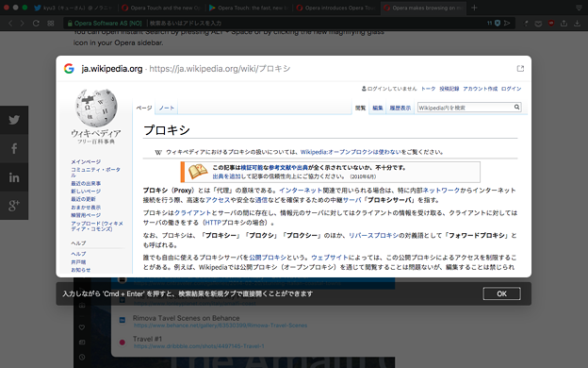Share the article via the Google+ icon
The image size is (588, 368).
[14, 206]
